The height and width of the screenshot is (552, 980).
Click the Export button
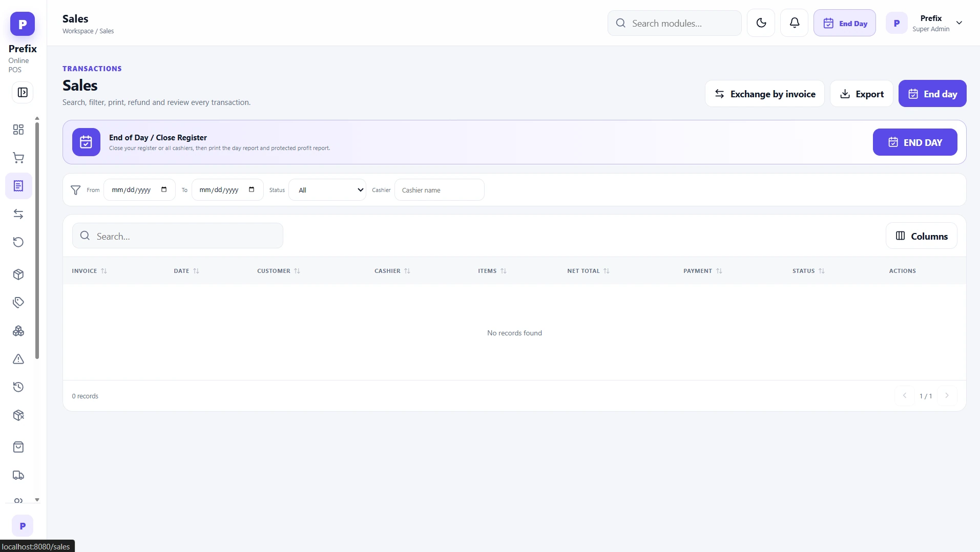pyautogui.click(x=861, y=94)
